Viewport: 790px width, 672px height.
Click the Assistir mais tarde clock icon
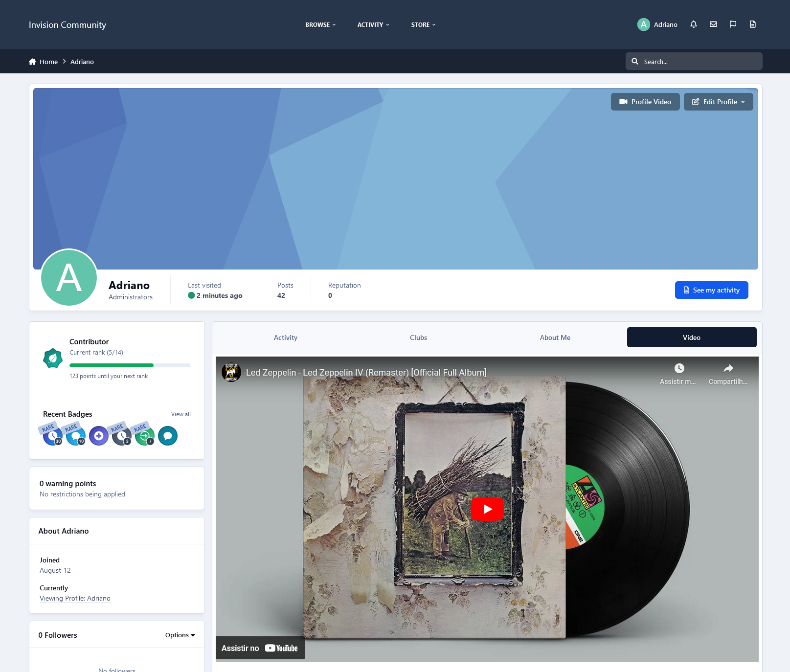679,368
